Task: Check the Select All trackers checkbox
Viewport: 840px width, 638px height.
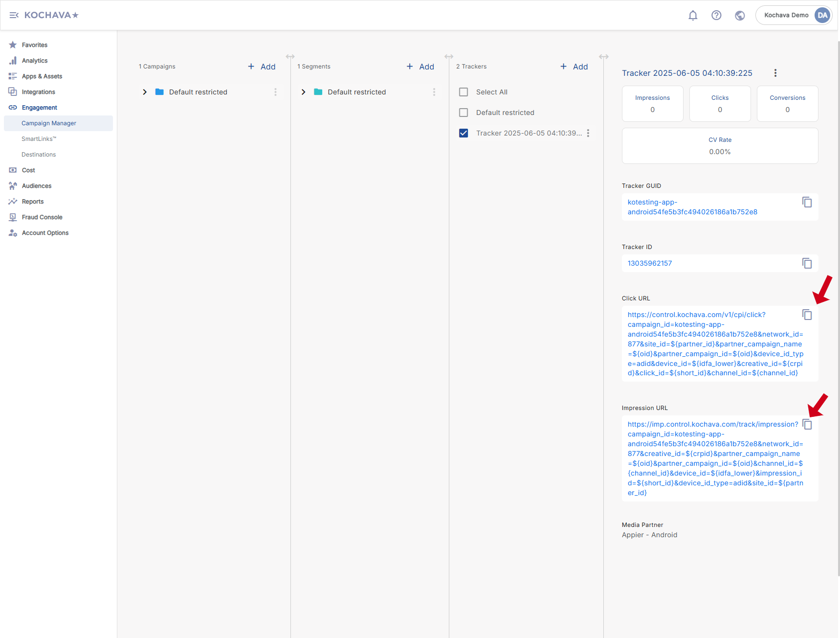Action: (464, 92)
